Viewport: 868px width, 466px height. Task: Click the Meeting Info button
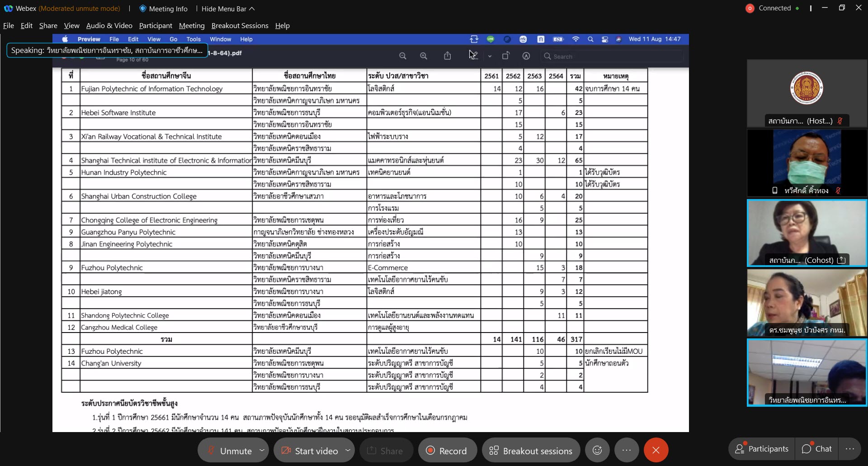coord(163,9)
